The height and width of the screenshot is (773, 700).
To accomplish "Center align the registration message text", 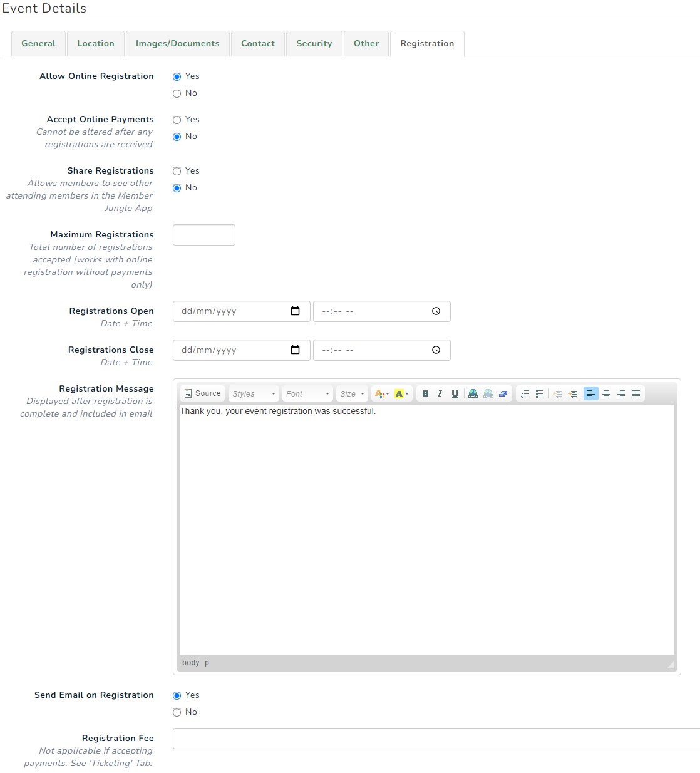I will 606,393.
